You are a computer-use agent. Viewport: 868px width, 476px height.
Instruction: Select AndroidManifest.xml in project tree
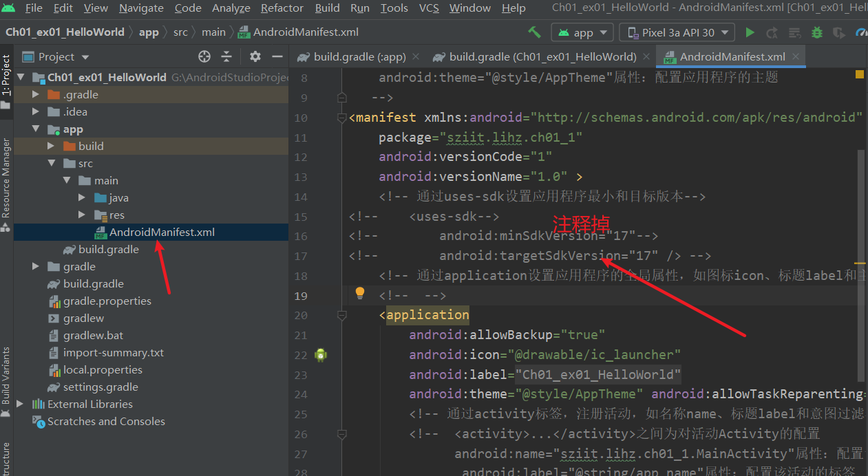click(151, 232)
